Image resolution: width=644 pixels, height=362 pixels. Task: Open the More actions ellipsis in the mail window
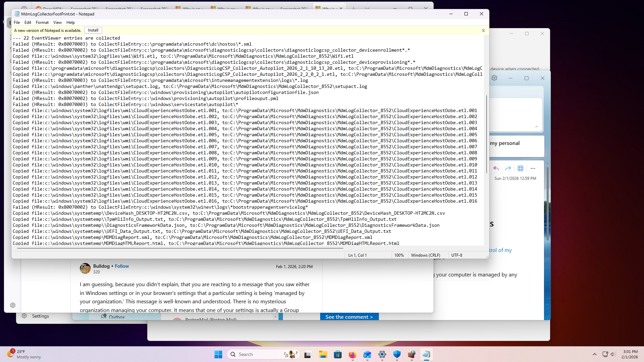click(533, 168)
